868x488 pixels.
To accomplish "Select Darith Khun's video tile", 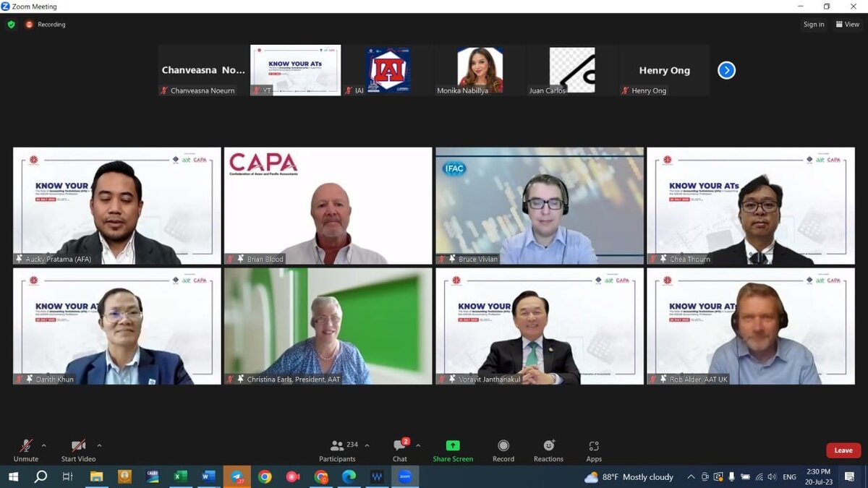I will (117, 326).
